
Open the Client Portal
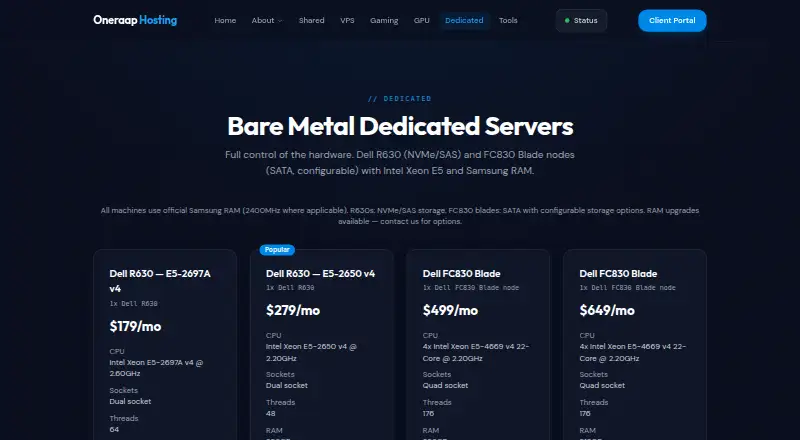point(672,20)
